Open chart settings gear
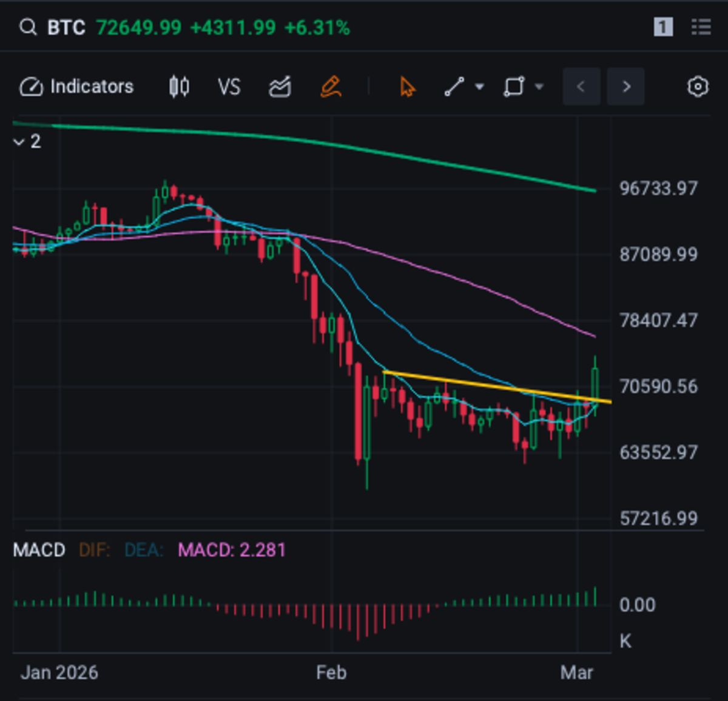The height and width of the screenshot is (701, 728). (x=698, y=87)
